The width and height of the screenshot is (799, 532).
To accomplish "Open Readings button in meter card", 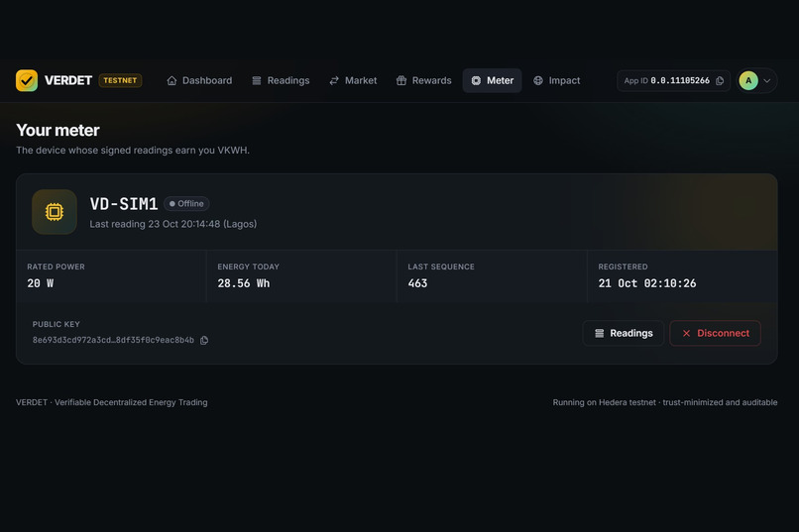I will [624, 333].
